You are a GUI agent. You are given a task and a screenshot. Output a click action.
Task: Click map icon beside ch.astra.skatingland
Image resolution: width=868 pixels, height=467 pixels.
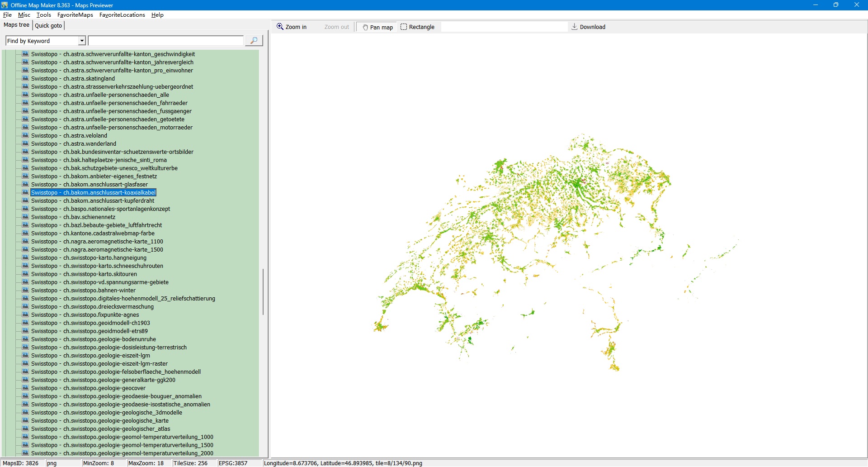click(26, 79)
